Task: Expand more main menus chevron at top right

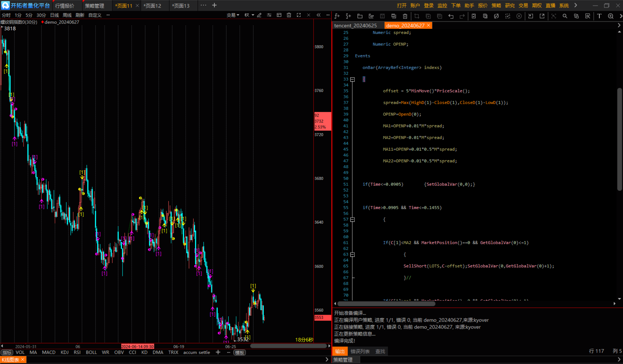Action: coord(576,5)
